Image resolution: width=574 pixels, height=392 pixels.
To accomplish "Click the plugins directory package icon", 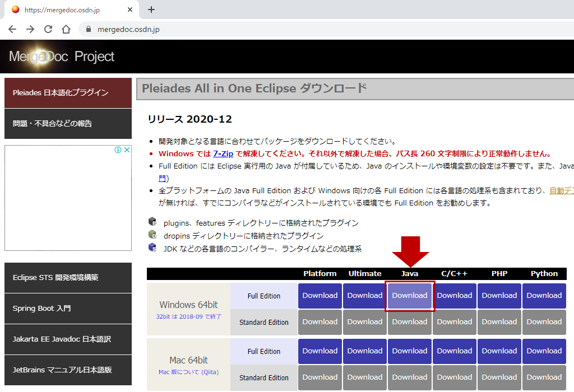I will click(x=152, y=222).
